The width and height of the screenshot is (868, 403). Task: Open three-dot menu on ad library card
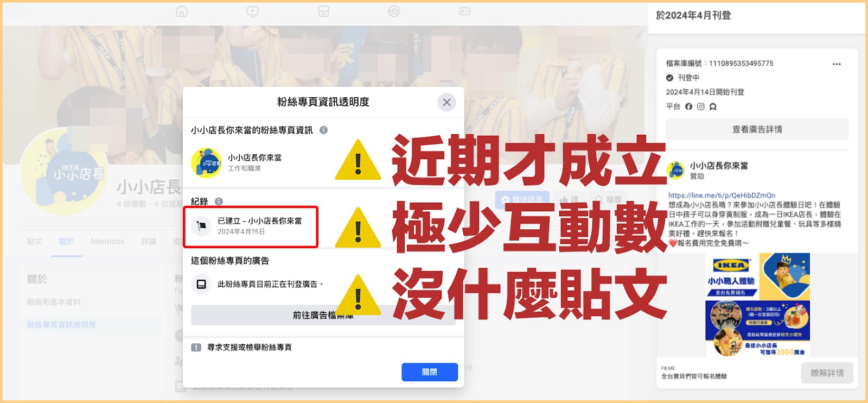pyautogui.click(x=837, y=64)
